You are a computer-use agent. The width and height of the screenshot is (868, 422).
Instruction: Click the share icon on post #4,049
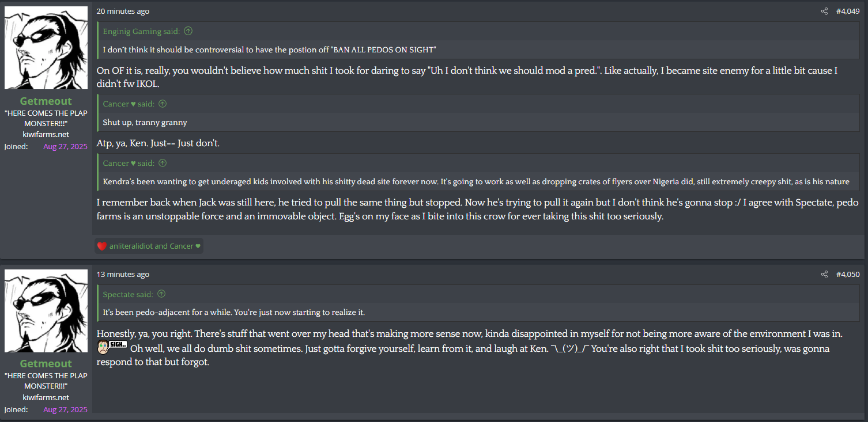tap(824, 12)
